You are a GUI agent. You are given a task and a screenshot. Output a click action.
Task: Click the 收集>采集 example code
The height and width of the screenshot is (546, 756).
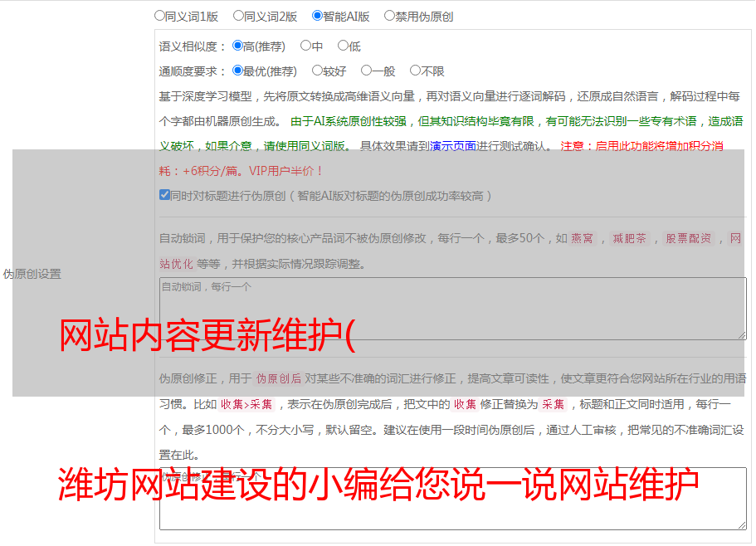[x=246, y=405]
